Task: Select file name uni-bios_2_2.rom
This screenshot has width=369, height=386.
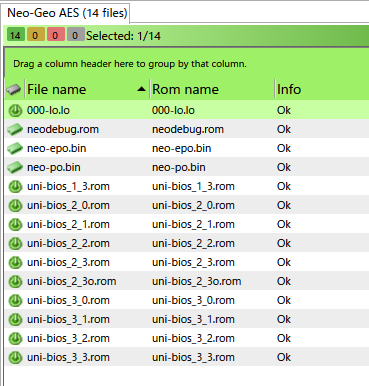Action: 68,243
